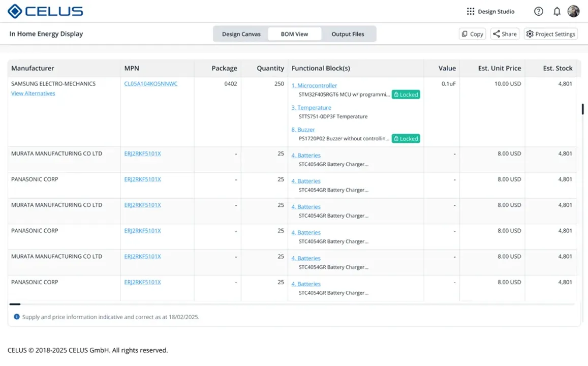Click the Est. Unit Price column header

click(x=499, y=68)
